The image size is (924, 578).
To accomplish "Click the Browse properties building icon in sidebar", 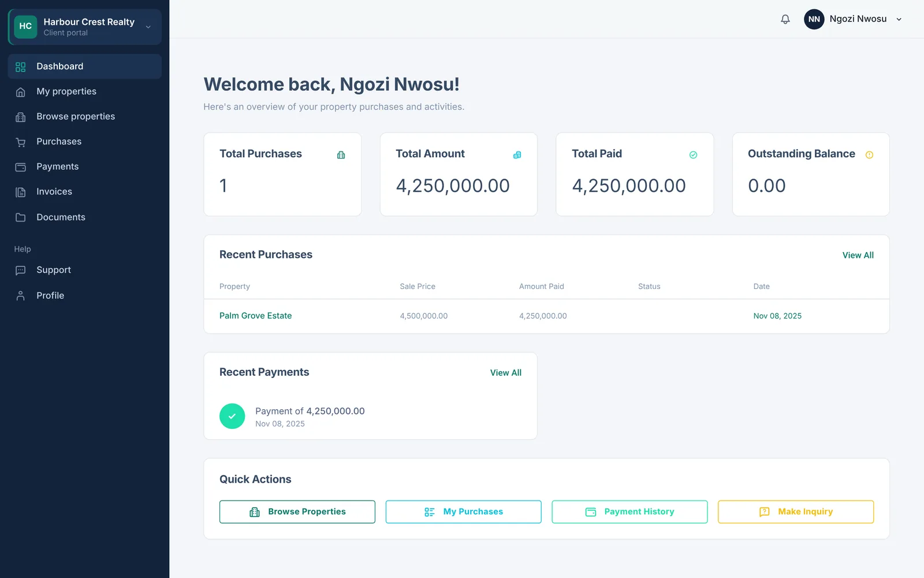I will (x=21, y=117).
